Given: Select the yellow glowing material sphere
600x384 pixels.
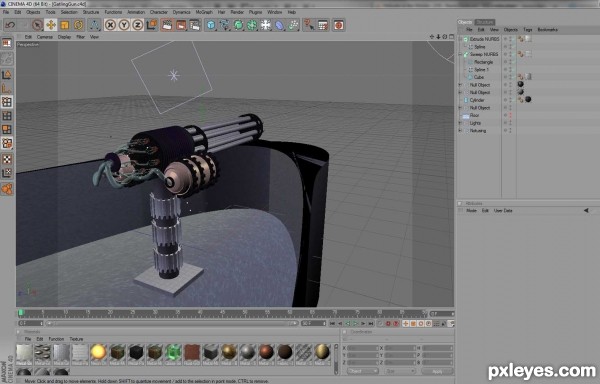Looking at the screenshot, I should click(98, 352).
